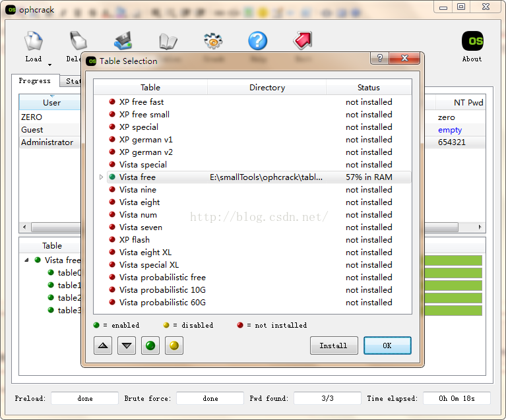Click the Crack gear toolbar icon

click(213, 41)
